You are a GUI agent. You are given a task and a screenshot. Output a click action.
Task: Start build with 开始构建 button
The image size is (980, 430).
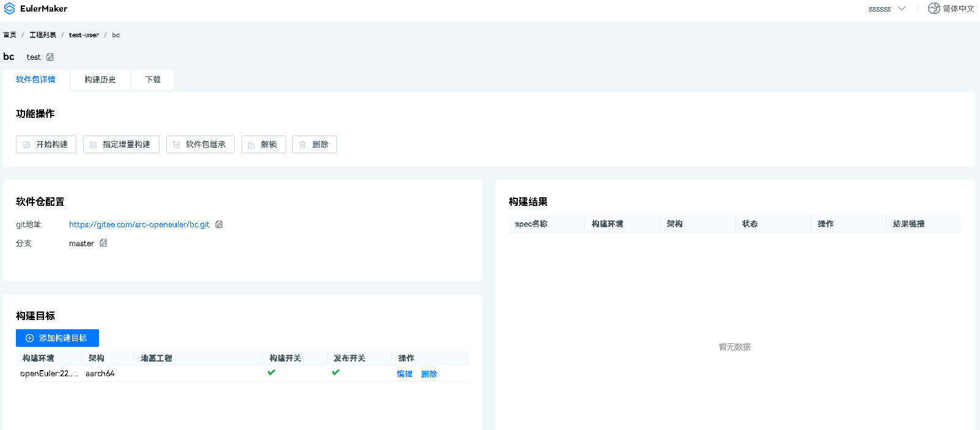click(x=46, y=145)
